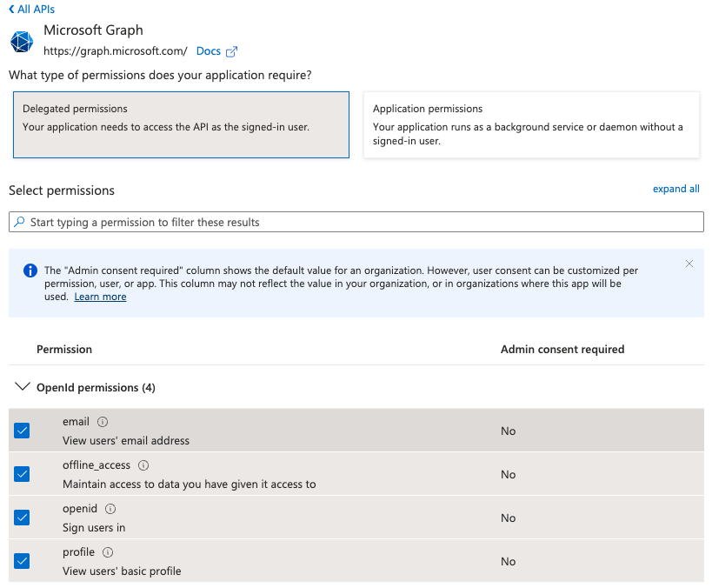
Task: Click the Select permissions heading
Action: pos(62,190)
